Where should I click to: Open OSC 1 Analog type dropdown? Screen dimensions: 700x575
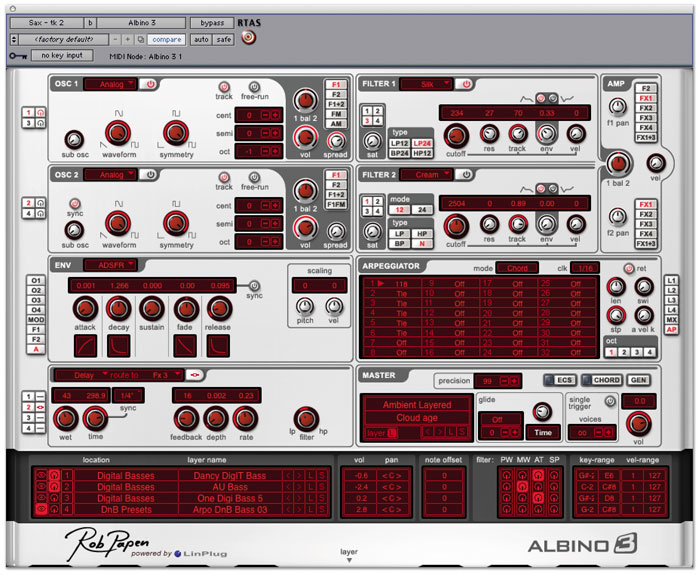(110, 84)
